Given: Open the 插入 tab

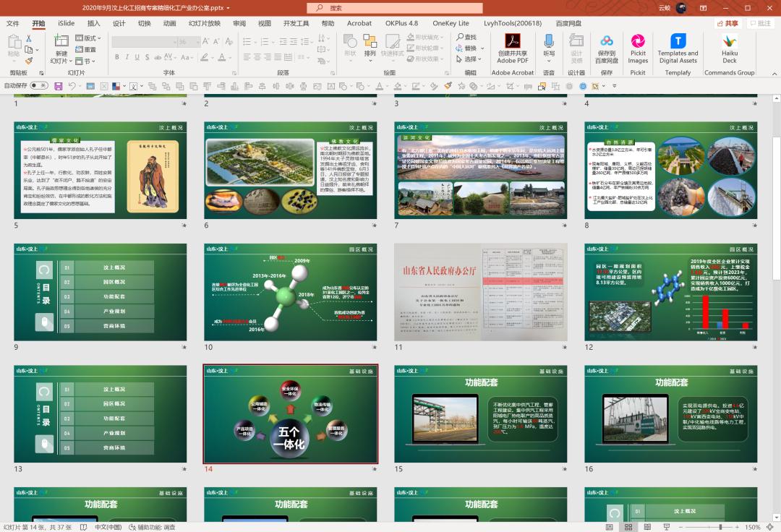Looking at the screenshot, I should 93,23.
